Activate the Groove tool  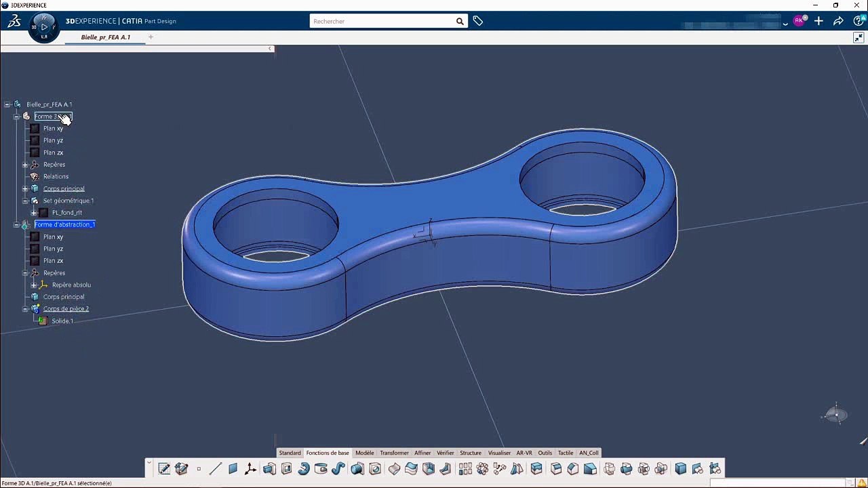[x=321, y=468]
